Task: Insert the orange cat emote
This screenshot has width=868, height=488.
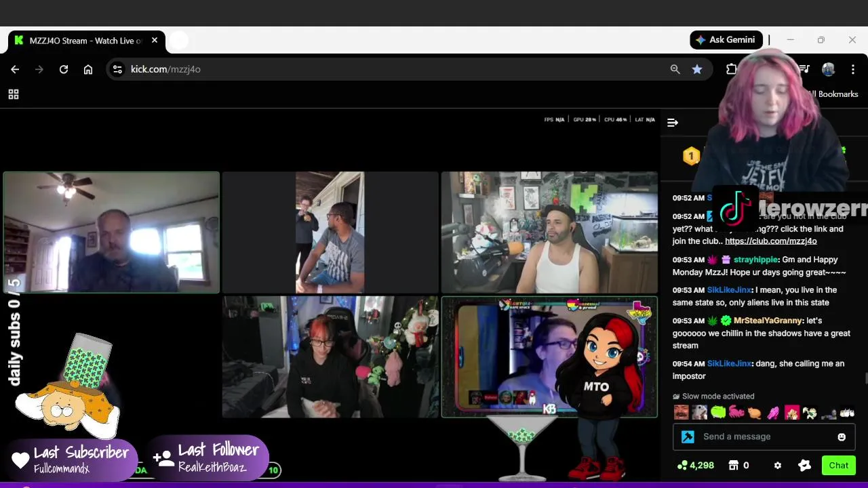Action: [755, 412]
